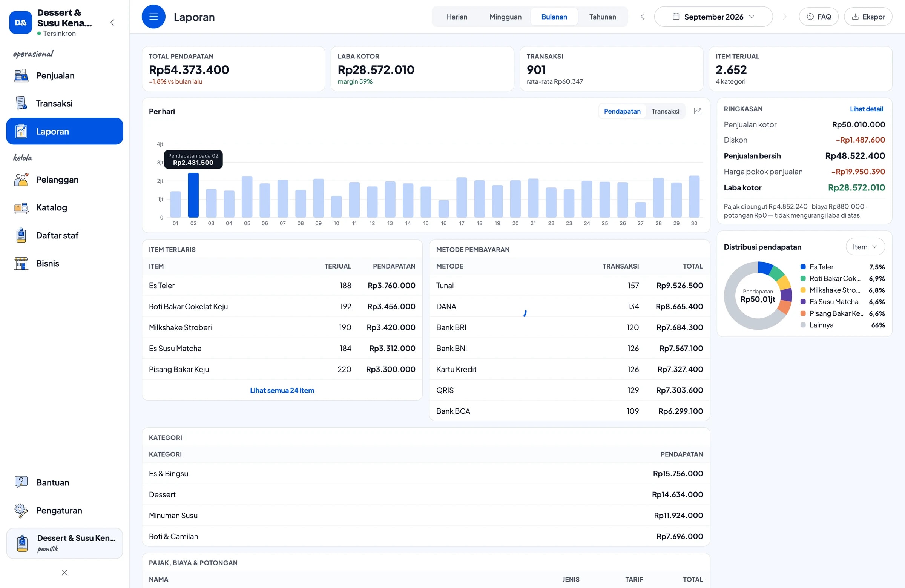Open the Katalog boxes icon
Viewport: 905px width, 588px height.
21,208
